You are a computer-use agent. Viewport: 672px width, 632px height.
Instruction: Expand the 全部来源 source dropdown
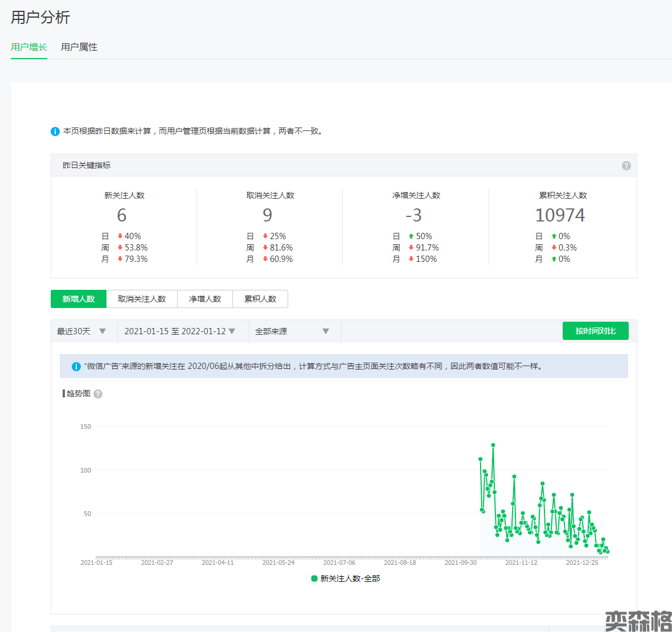pyautogui.click(x=292, y=331)
